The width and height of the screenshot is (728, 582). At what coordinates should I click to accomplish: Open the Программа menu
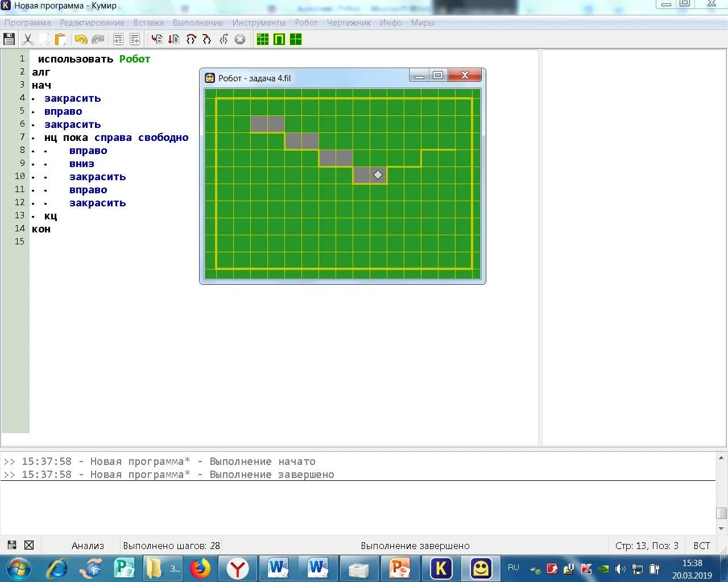(x=28, y=23)
